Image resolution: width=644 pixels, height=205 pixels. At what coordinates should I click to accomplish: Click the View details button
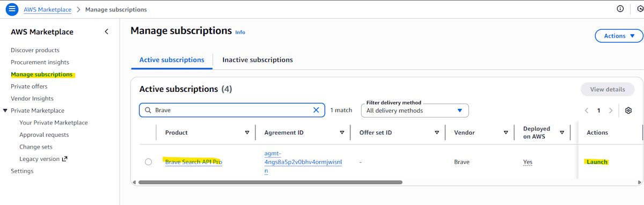pos(608,90)
